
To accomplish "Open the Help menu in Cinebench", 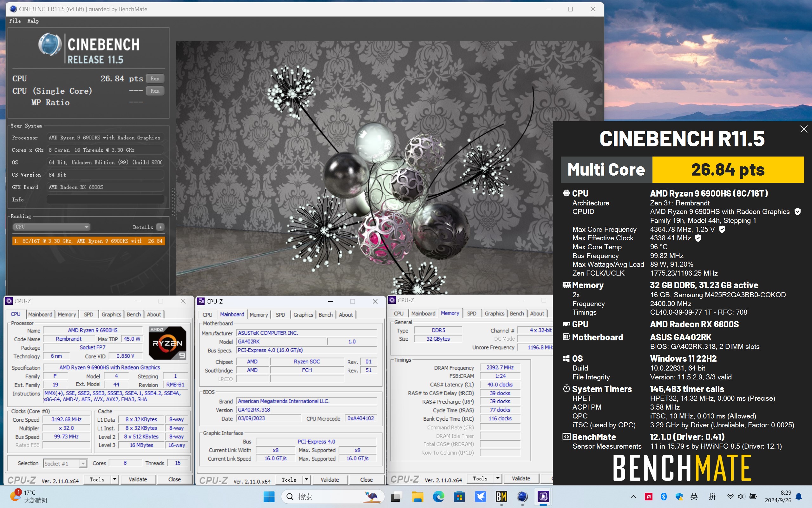I will pos(33,21).
